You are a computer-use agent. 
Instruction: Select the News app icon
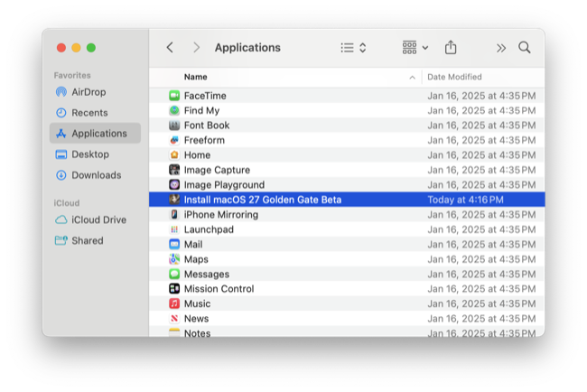(x=174, y=318)
